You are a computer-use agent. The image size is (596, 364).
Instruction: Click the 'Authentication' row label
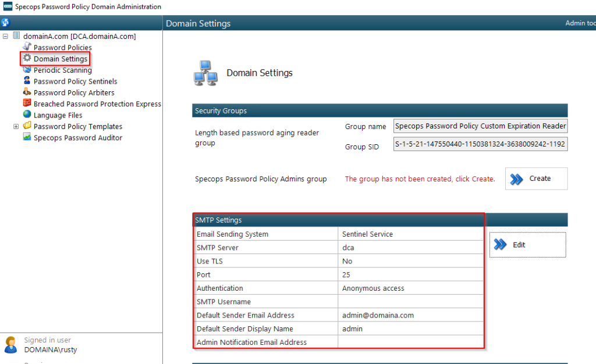tap(219, 288)
